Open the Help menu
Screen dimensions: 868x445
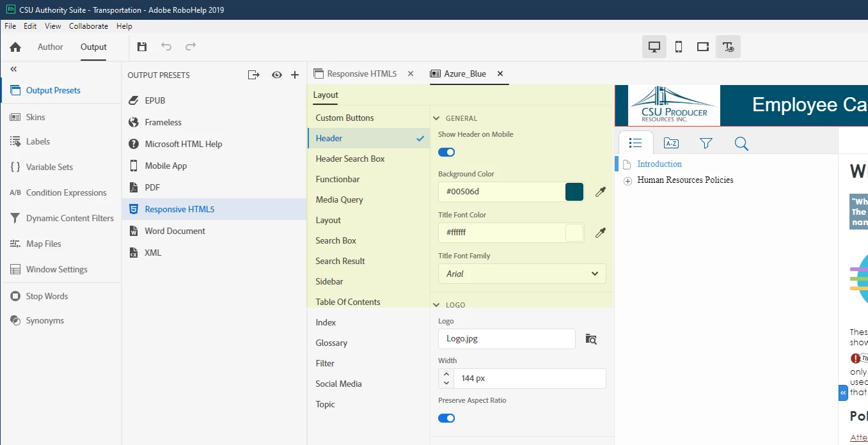coord(124,26)
